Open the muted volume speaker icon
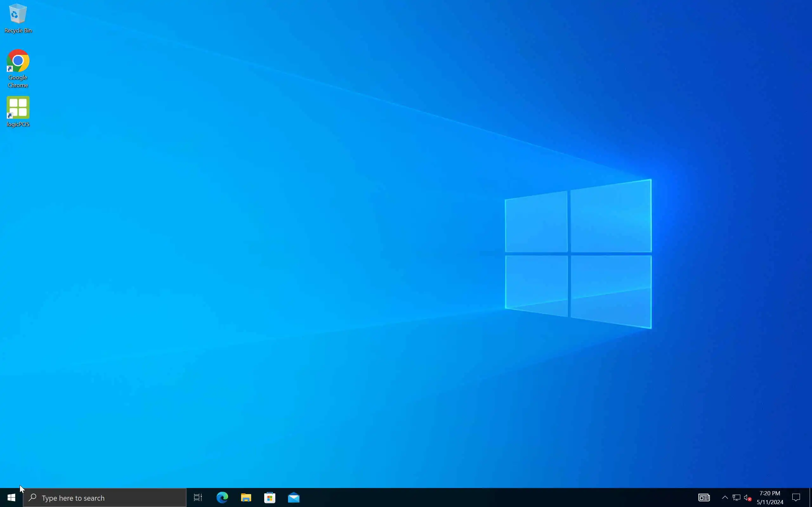This screenshot has width=812, height=507. click(747, 497)
